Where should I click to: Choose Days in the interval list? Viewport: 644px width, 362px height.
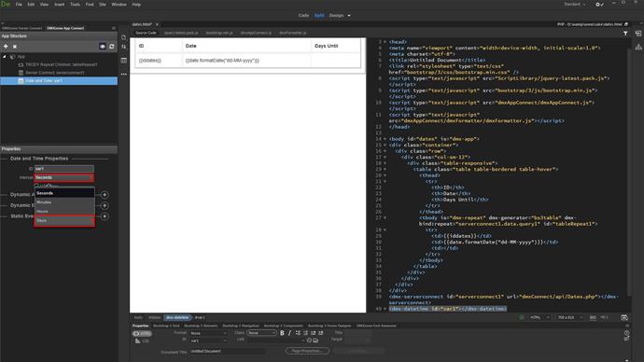[64, 221]
